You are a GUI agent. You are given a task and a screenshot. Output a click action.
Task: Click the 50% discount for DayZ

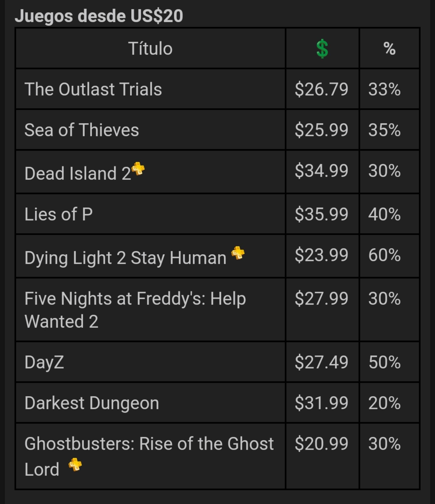384,362
